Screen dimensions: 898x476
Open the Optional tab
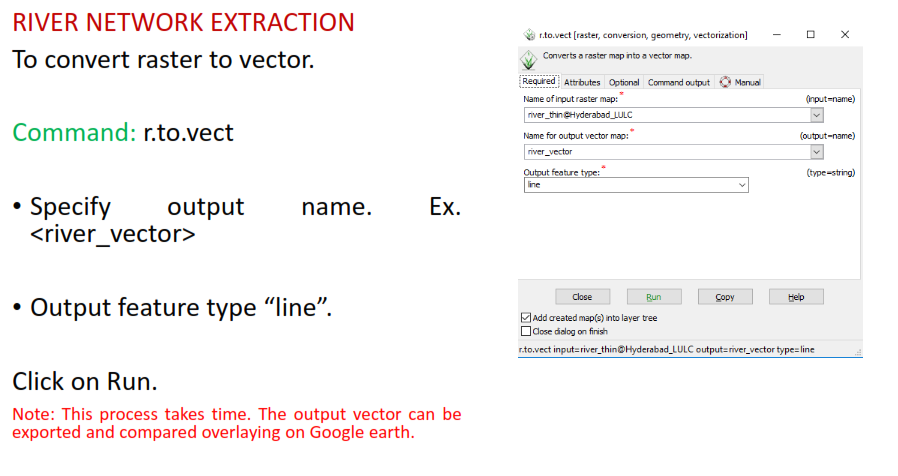pos(624,82)
